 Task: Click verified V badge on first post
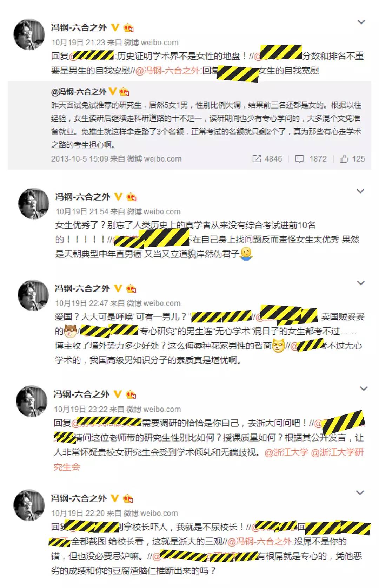click(115, 27)
